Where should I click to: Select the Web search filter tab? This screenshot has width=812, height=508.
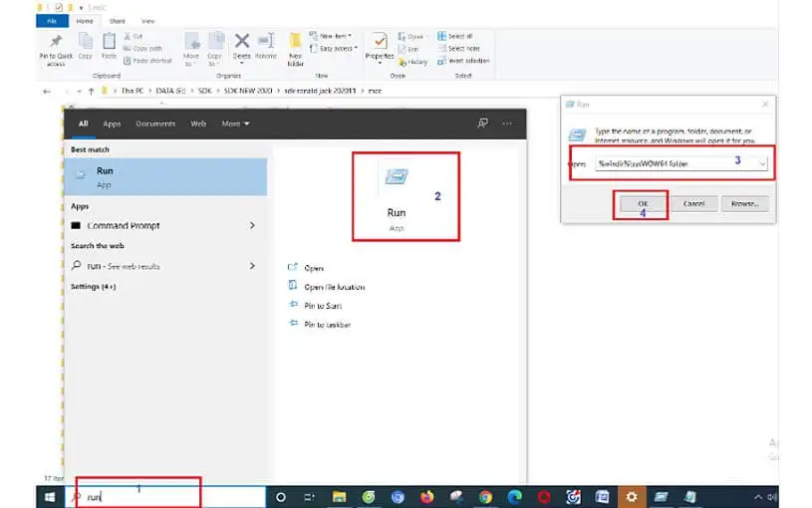pyautogui.click(x=198, y=124)
